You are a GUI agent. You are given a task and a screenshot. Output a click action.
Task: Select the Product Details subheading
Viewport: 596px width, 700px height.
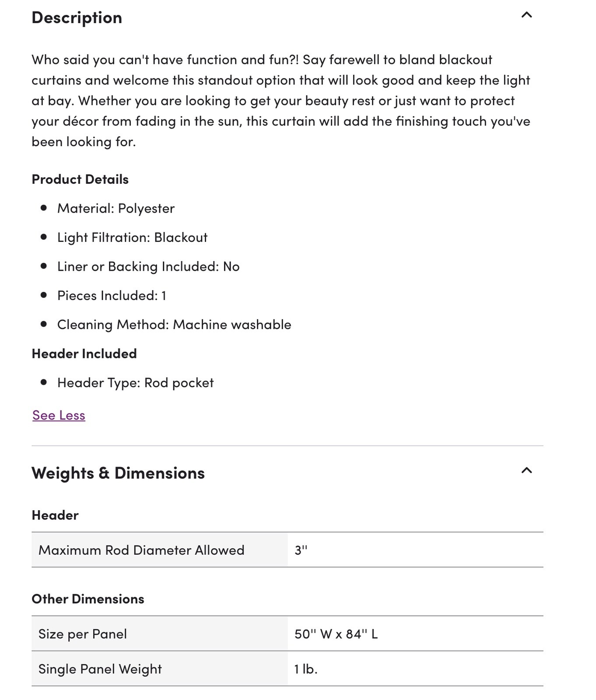click(80, 179)
